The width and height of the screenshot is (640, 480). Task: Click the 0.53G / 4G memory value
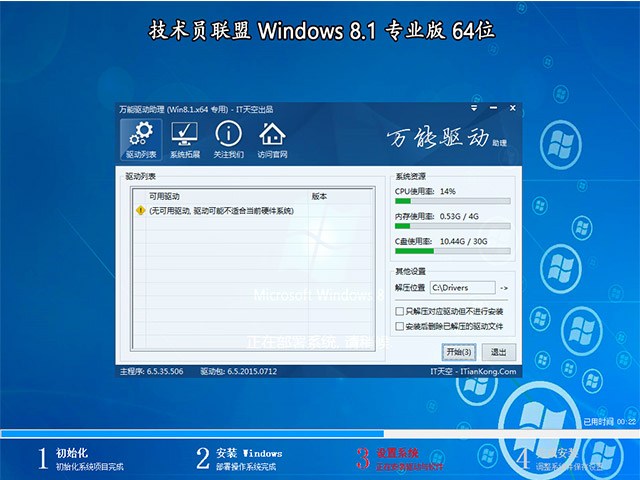pos(459,216)
